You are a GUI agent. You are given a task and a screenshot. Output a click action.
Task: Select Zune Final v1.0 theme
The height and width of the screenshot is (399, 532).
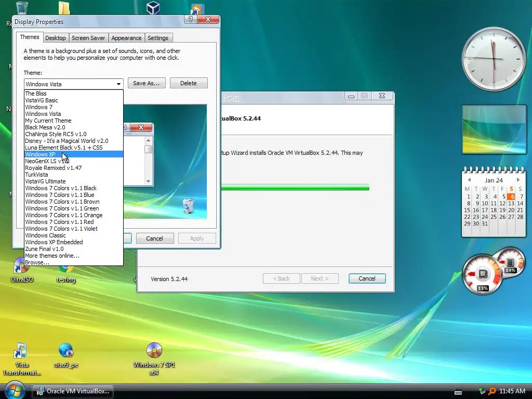(x=74, y=249)
